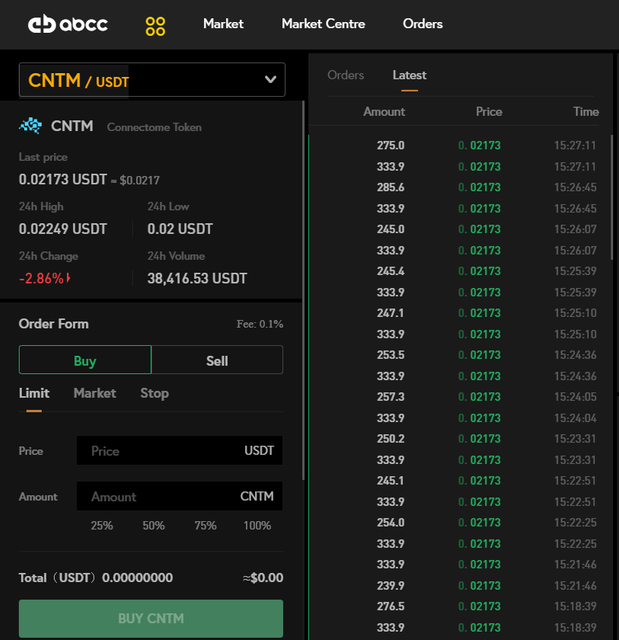Switch Order Form to Sell
The height and width of the screenshot is (640, 619).
(217, 360)
